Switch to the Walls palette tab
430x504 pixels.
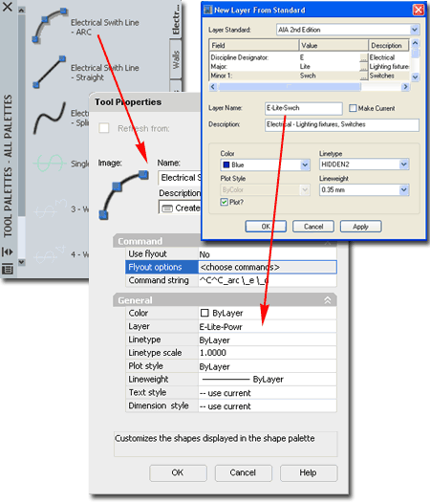coord(176,59)
